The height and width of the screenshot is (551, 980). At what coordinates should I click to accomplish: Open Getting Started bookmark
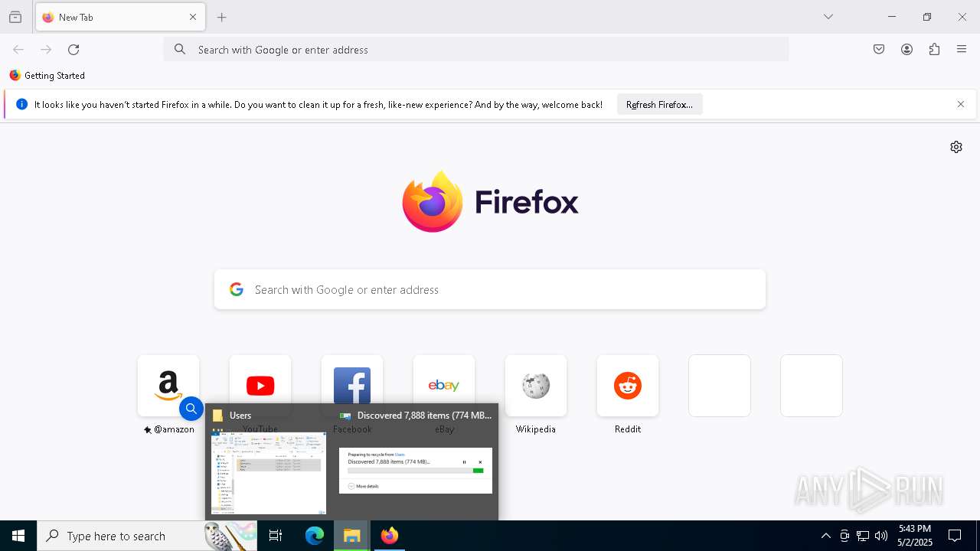47,76
